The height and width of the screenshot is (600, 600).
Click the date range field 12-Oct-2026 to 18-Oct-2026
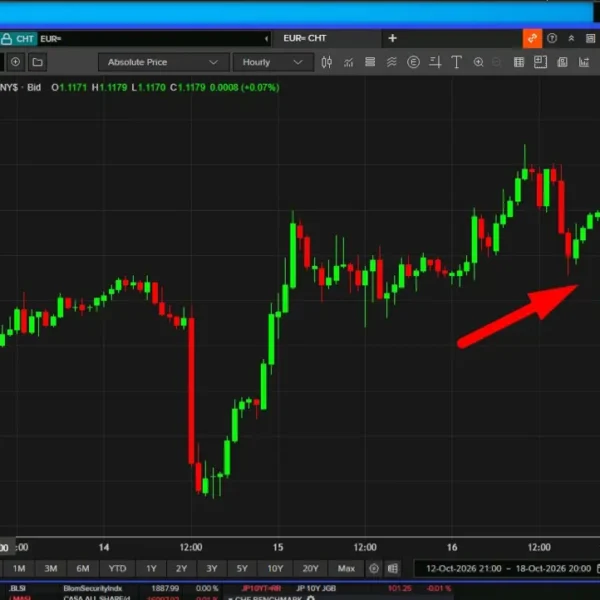pos(508,568)
